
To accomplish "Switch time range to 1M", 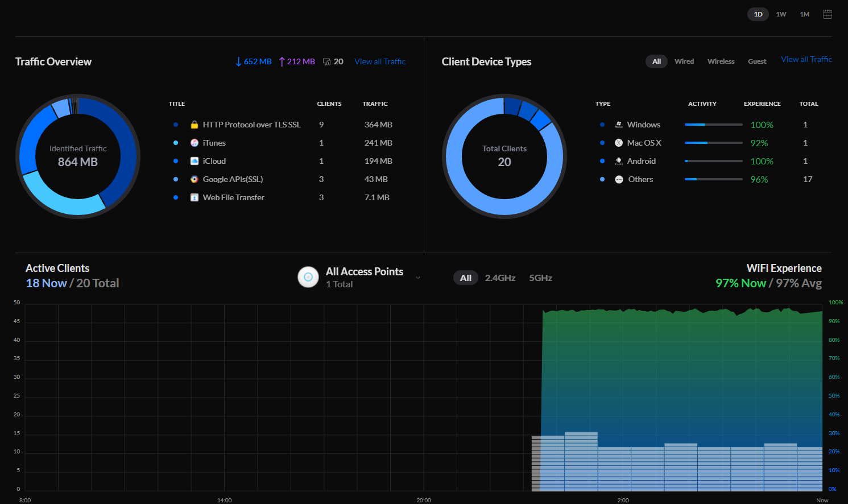I will pyautogui.click(x=804, y=14).
